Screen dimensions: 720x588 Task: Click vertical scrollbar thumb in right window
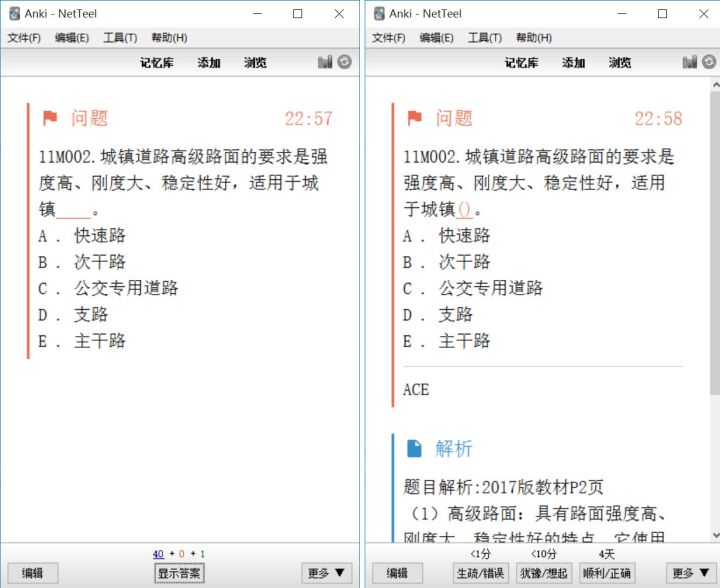715,242
